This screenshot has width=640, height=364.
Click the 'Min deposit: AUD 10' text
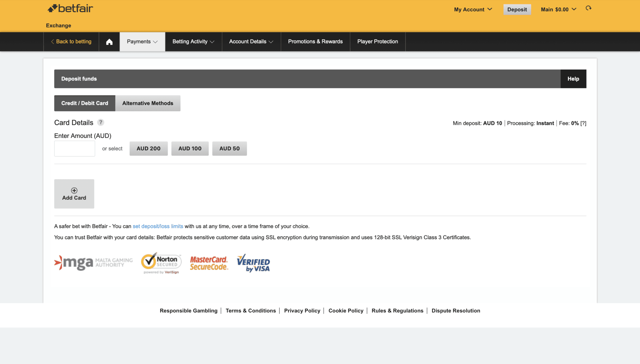477,123
